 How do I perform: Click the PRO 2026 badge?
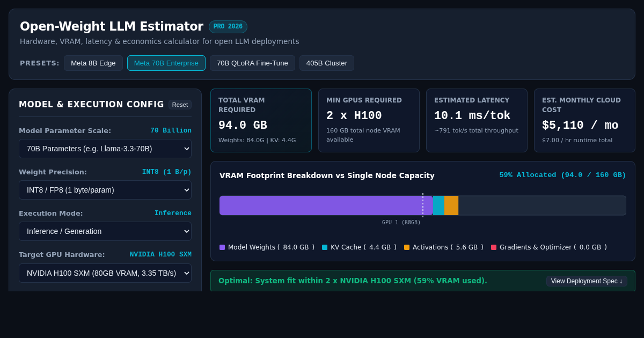click(x=228, y=27)
